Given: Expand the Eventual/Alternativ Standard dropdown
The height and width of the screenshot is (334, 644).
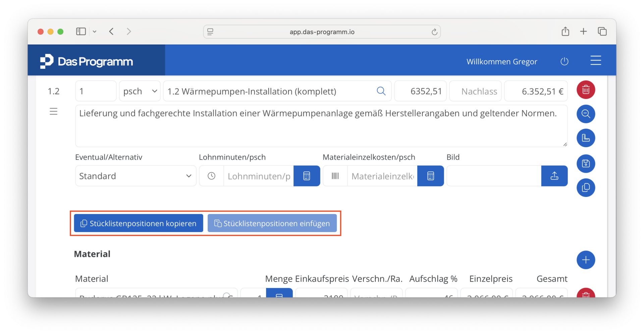Looking at the screenshot, I should (136, 176).
